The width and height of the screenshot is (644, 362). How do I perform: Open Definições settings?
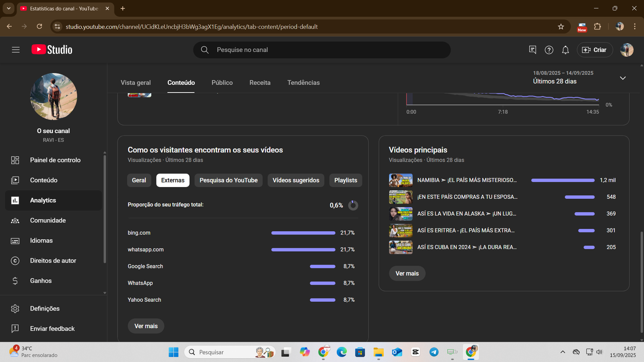coord(45,309)
